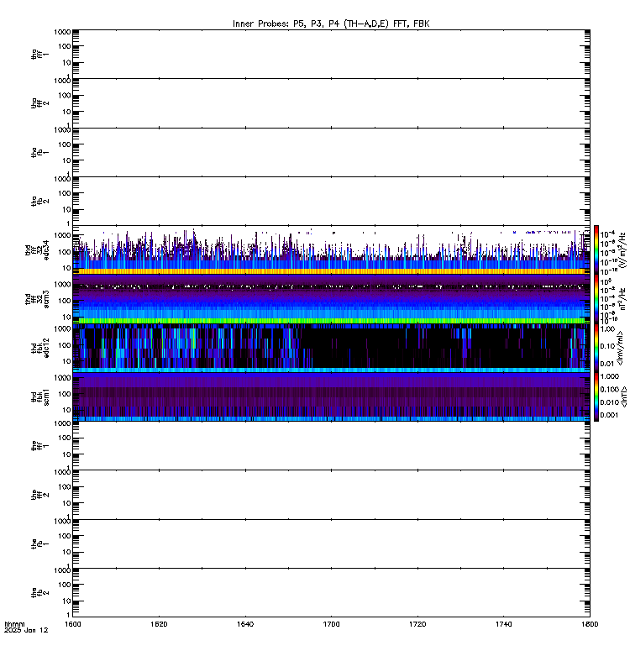Click the '<|nT|>' color bar unit label
Viewport: 630px width, 672px height.
tap(624, 396)
